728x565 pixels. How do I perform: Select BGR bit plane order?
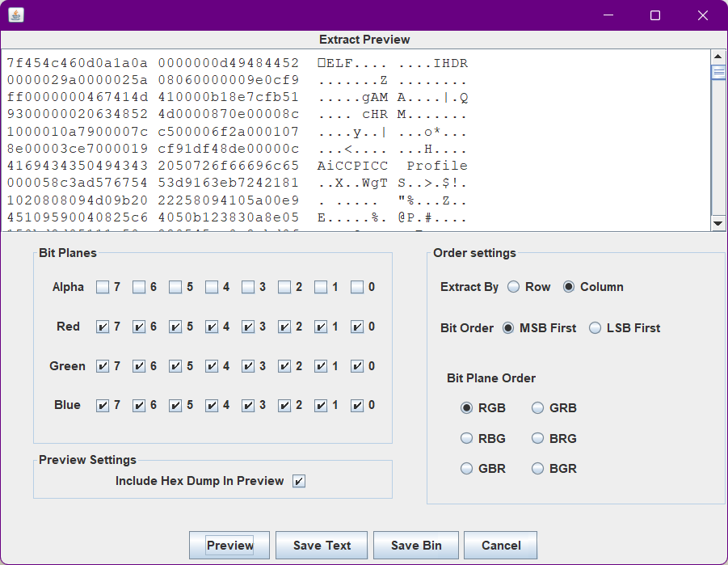click(x=538, y=469)
